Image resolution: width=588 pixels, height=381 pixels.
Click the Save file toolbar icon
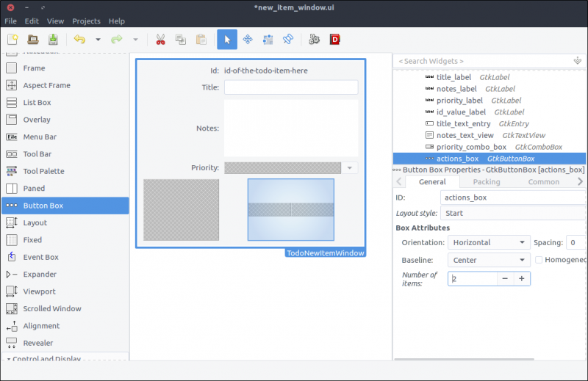53,40
